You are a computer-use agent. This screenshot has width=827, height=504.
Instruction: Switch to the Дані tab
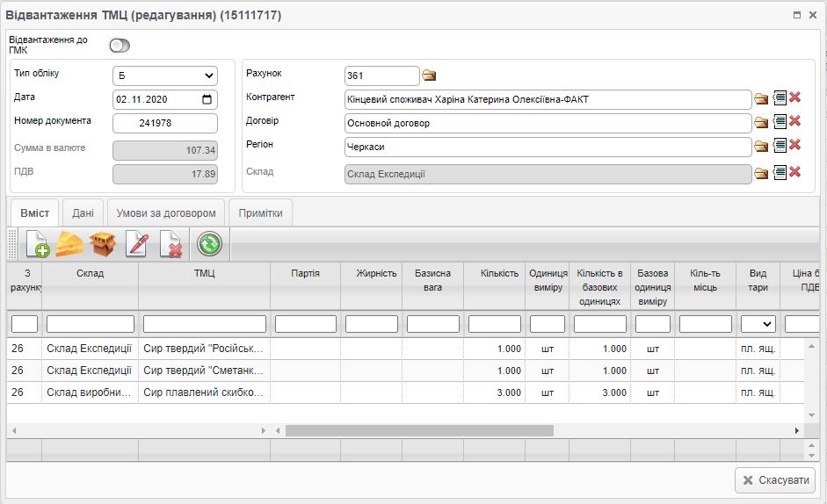(x=83, y=213)
